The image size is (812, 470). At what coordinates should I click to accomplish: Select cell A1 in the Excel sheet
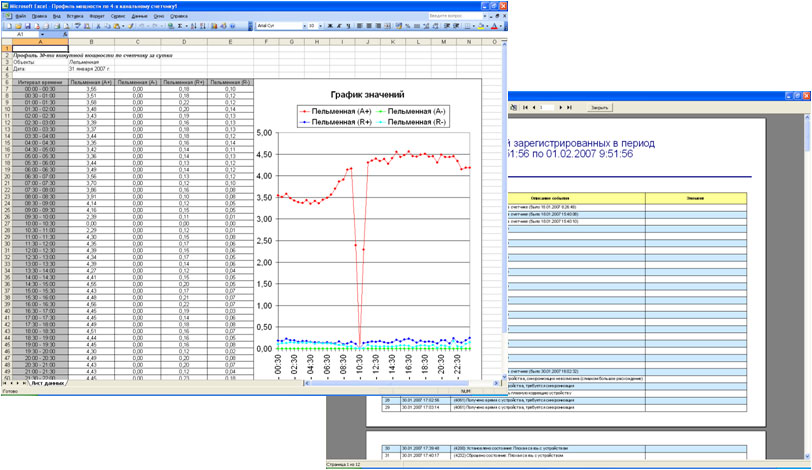pyautogui.click(x=40, y=49)
